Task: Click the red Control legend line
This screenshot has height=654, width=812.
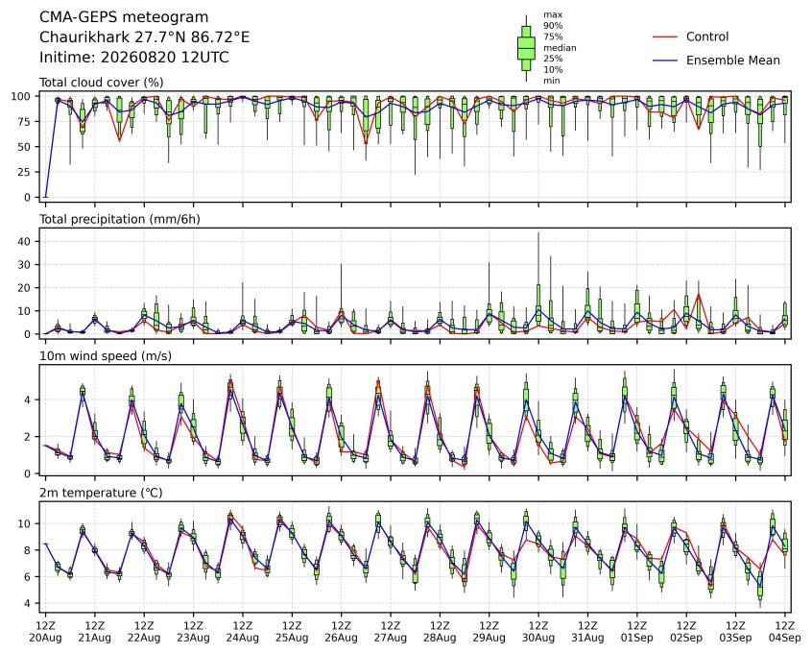Action: click(665, 36)
